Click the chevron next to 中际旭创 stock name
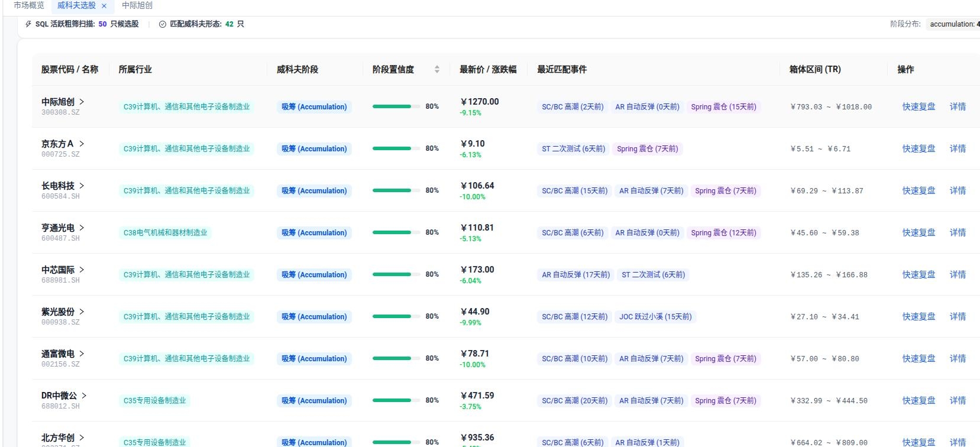Image resolution: width=980 pixels, height=447 pixels. pyautogui.click(x=82, y=102)
